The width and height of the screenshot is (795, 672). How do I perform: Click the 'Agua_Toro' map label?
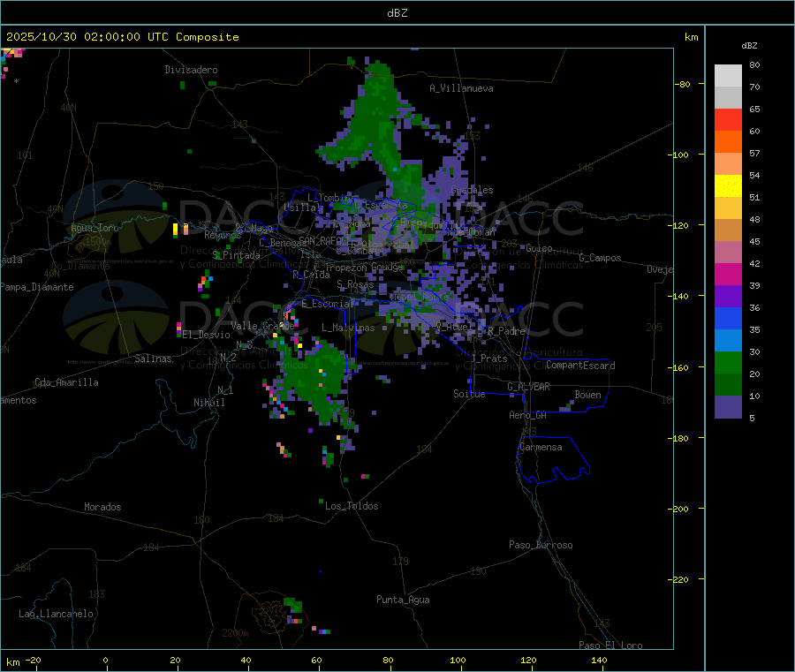[x=95, y=228]
